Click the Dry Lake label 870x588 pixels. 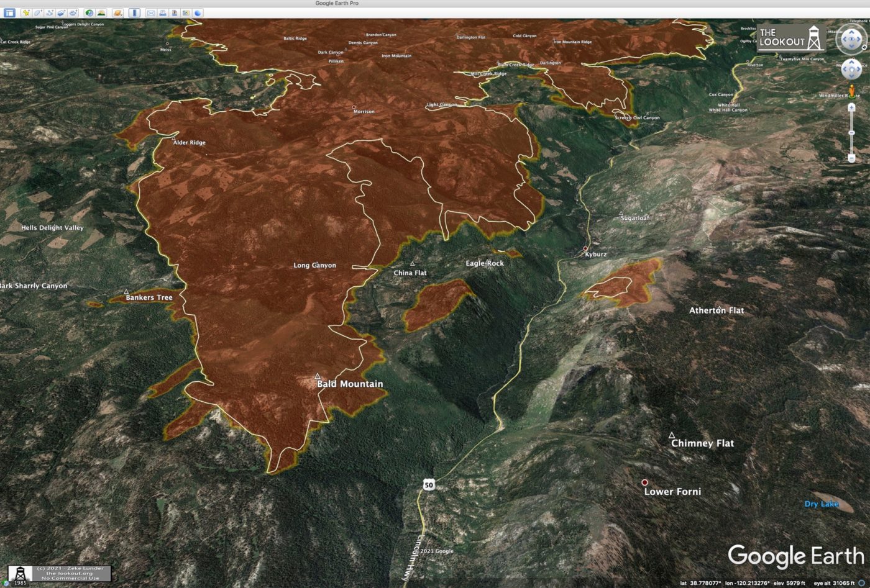tap(822, 504)
